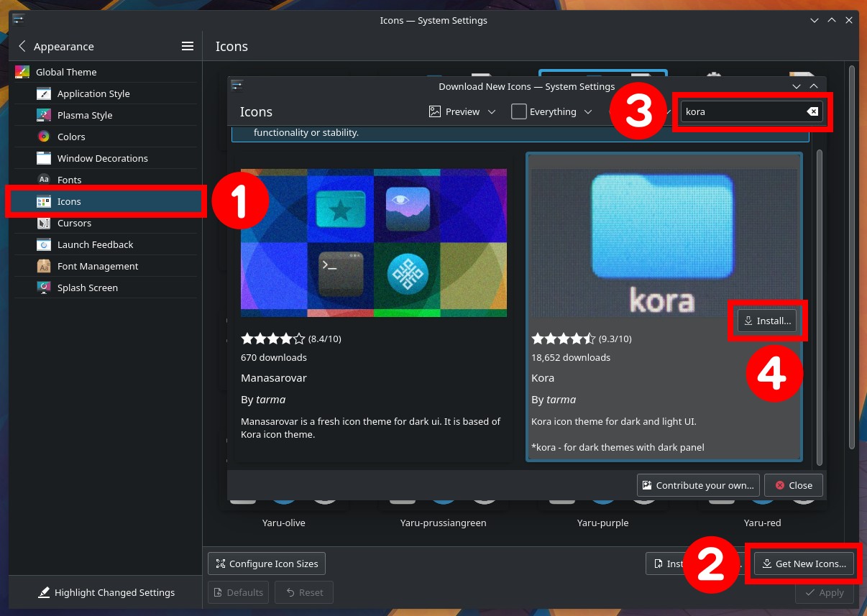The image size is (867, 616).
Task: Click Get New Icons button
Action: click(804, 564)
